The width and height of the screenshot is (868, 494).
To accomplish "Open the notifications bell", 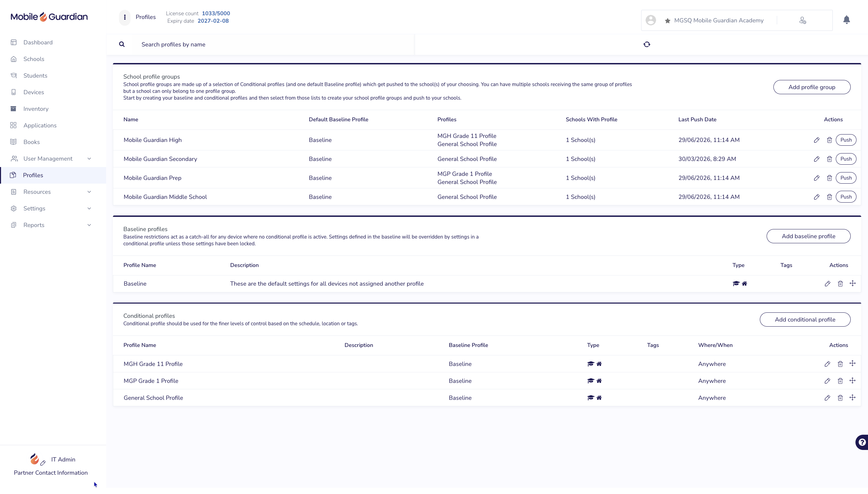I will coord(847,20).
